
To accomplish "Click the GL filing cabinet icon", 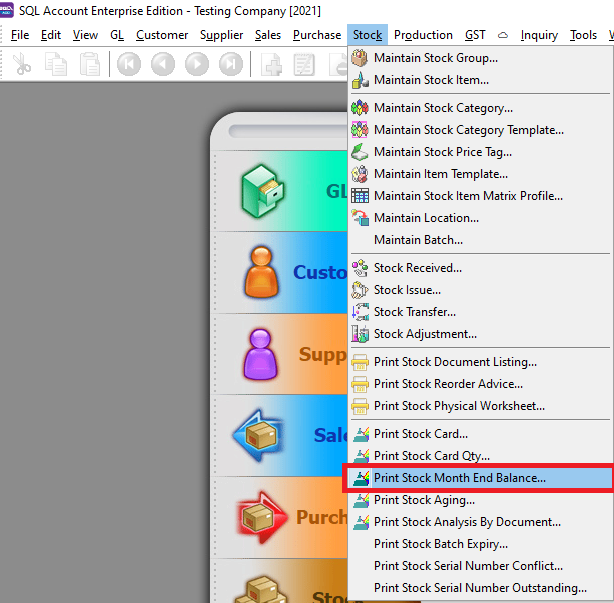I will (x=264, y=190).
